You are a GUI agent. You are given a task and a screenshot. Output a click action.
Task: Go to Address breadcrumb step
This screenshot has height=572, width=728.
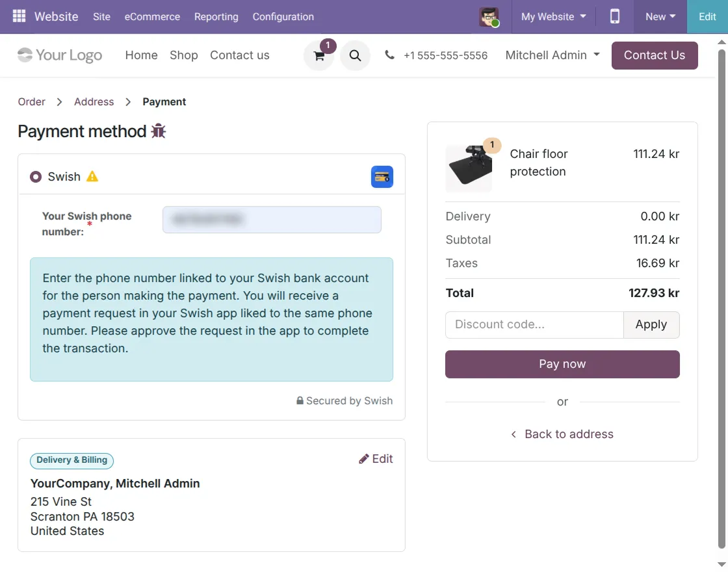point(94,101)
